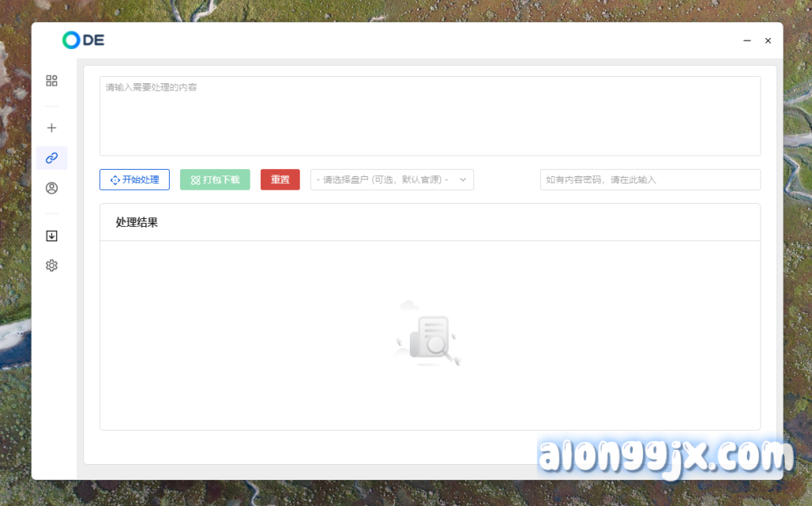
Task: Click the target icon inside 开始处理 button
Action: (115, 180)
